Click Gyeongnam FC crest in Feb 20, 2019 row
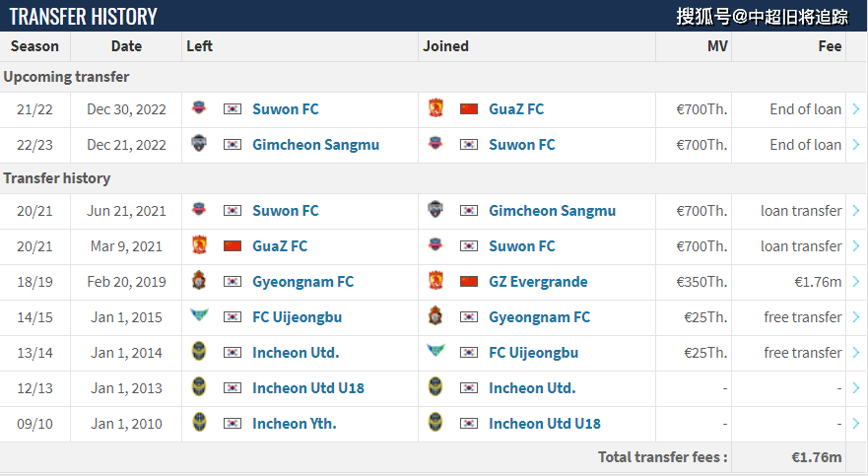The height and width of the screenshot is (476, 868). click(x=199, y=280)
